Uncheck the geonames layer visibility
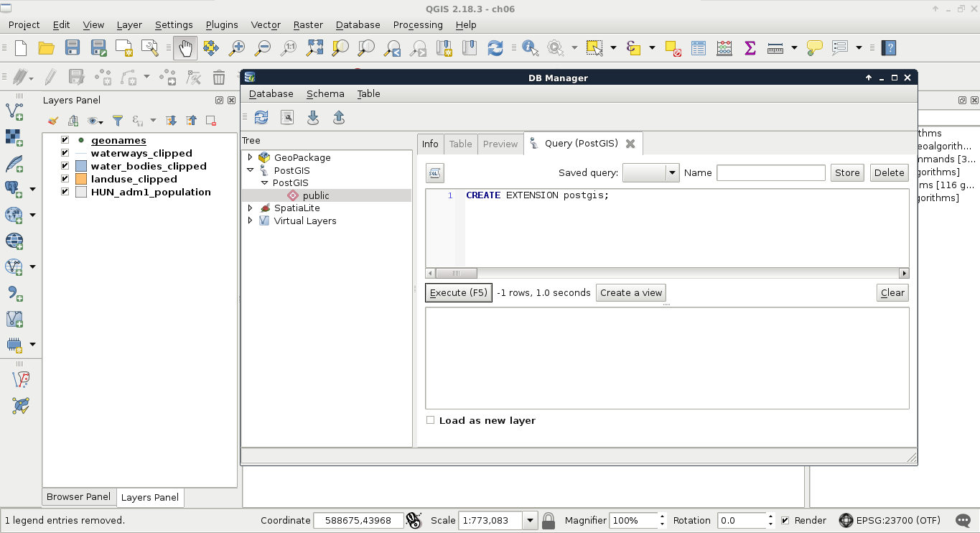Screen dimensions: 980x533 (x=65, y=141)
